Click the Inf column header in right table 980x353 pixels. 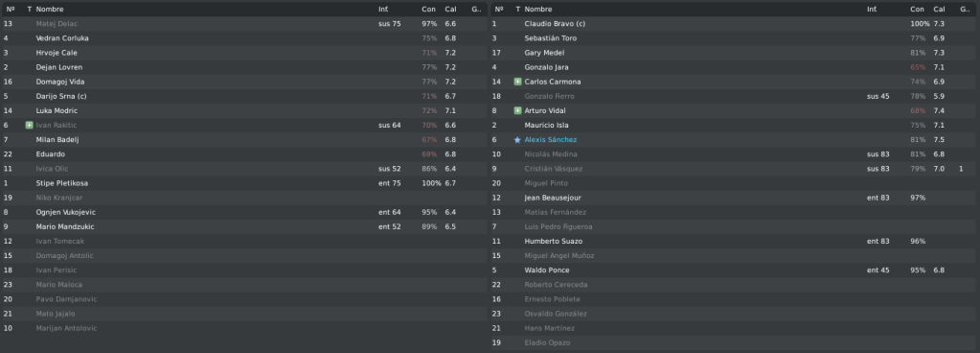tap(871, 10)
